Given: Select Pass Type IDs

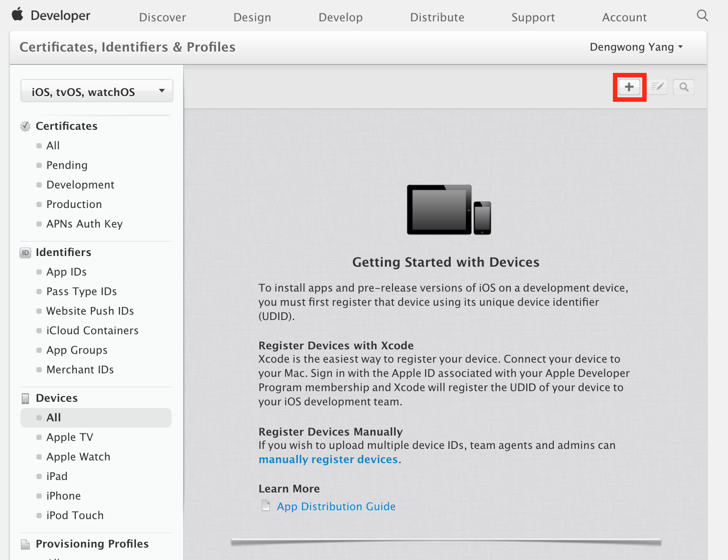Looking at the screenshot, I should click(x=82, y=292).
